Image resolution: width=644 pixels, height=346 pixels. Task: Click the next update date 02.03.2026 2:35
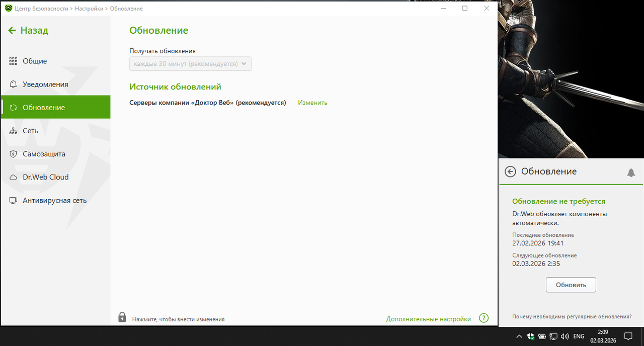pyautogui.click(x=536, y=264)
